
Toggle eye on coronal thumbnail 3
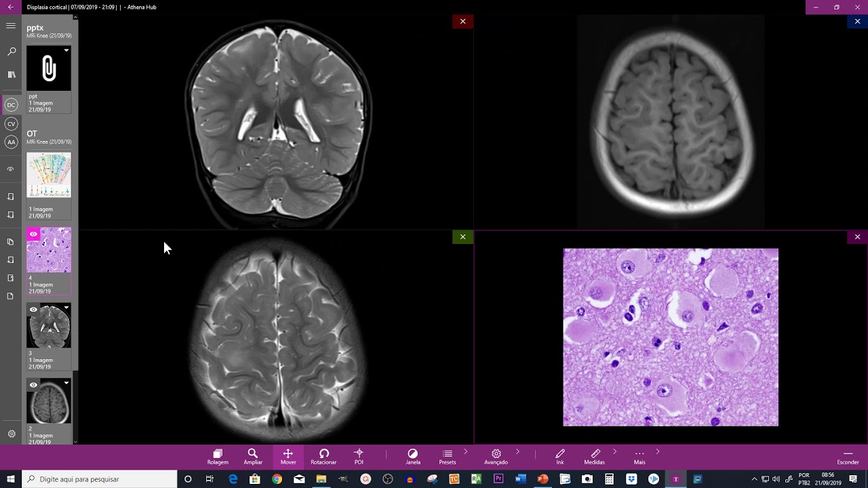[33, 309]
